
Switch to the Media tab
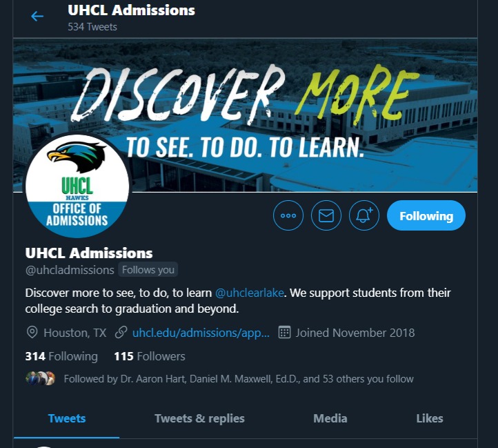330,418
